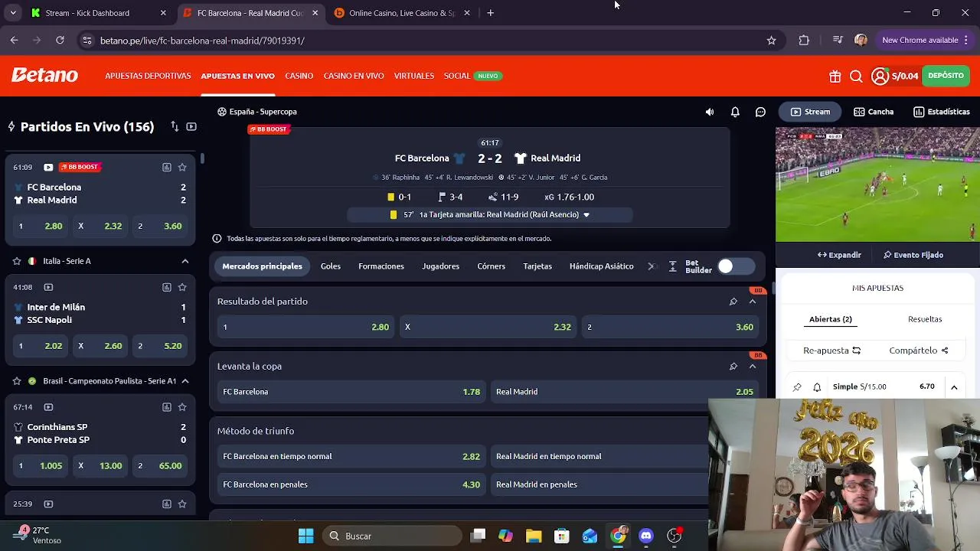Collapse the Resultado del partido market
980x551 pixels.
pyautogui.click(x=752, y=302)
